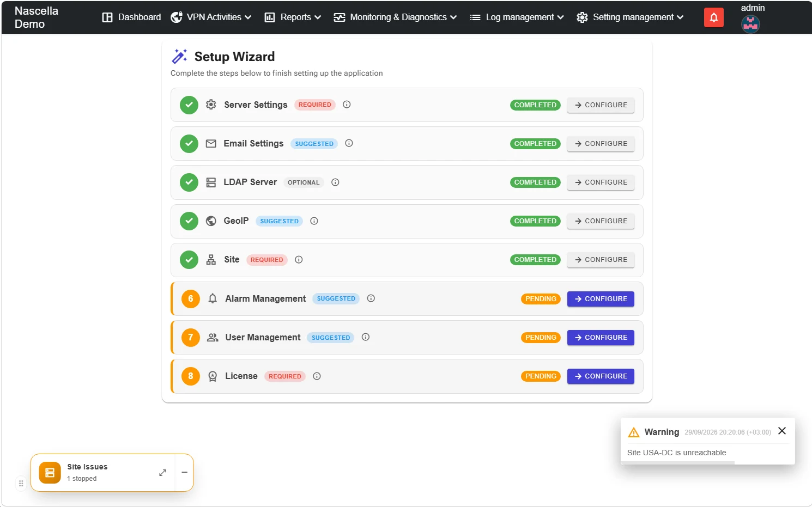The height and width of the screenshot is (507, 812).
Task: Click info icon next to Server Settings
Action: pyautogui.click(x=347, y=105)
